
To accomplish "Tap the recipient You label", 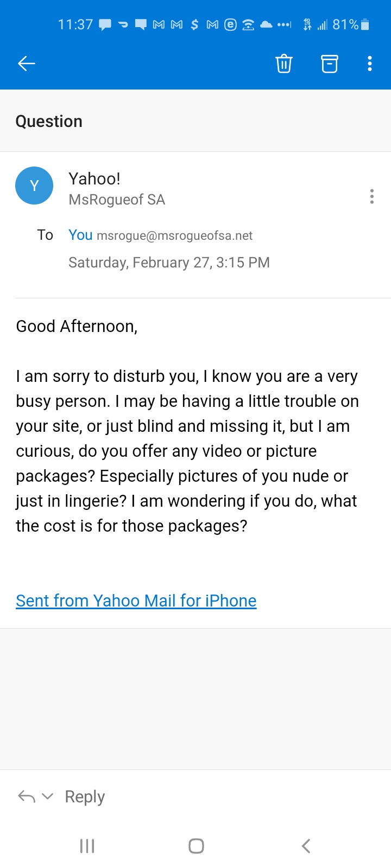I will 80,235.
